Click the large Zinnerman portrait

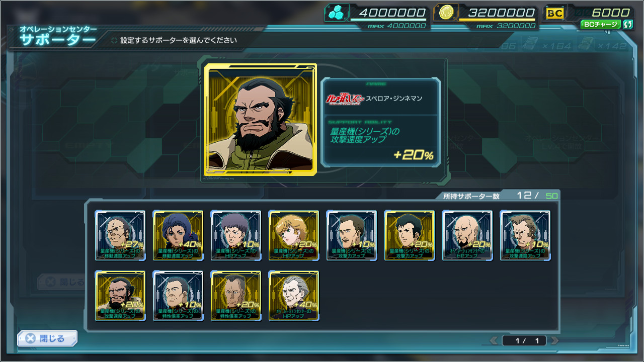tap(261, 120)
